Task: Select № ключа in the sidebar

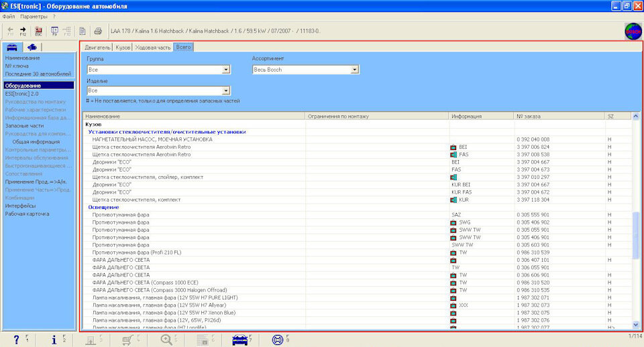Action: pyautogui.click(x=17, y=66)
